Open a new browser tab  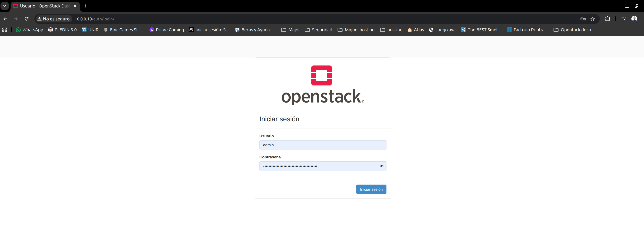[86, 6]
